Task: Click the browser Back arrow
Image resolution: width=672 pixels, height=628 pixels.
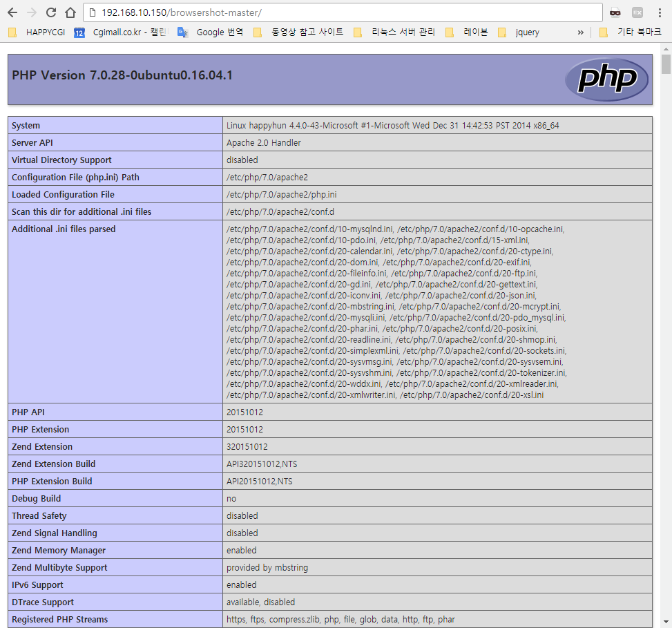Action: pyautogui.click(x=12, y=13)
